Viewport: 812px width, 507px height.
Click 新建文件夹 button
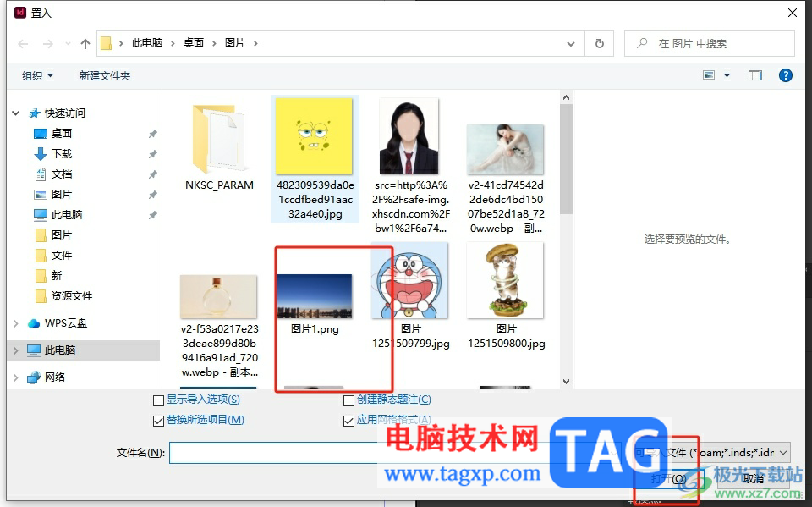pyautogui.click(x=105, y=75)
